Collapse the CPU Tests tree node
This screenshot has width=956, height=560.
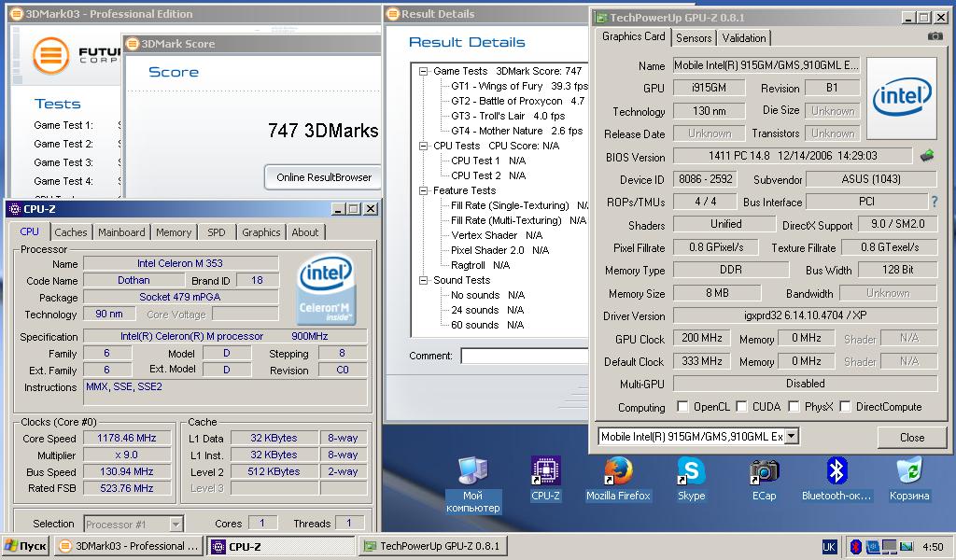[423, 146]
